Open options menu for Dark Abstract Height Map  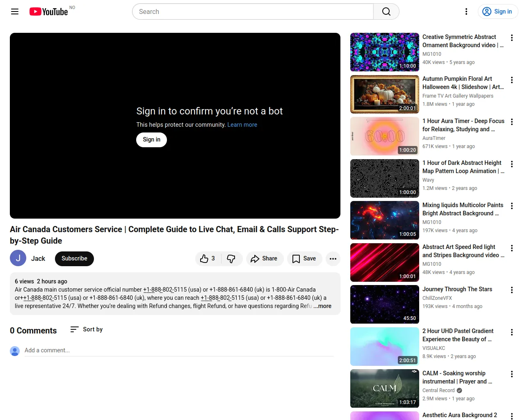[512, 164]
